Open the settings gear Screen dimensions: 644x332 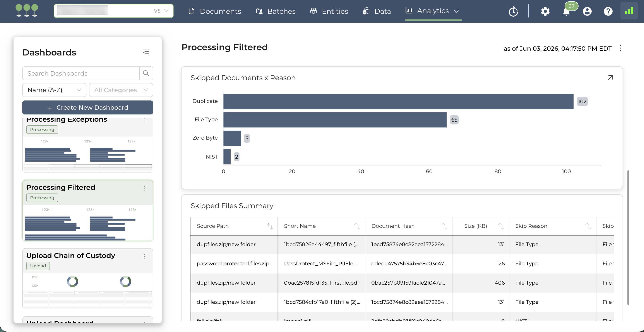(545, 11)
